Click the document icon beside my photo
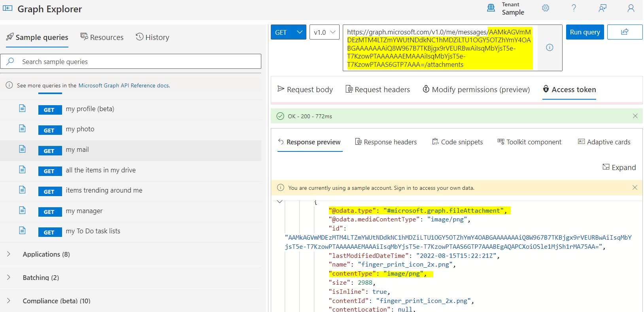Viewport: 644px width, 312px height. [23, 129]
